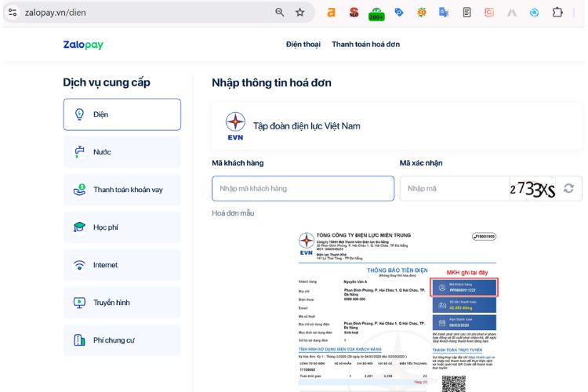The image size is (588, 392).
Task: Open the blue tag extension icon
Action: point(399,13)
